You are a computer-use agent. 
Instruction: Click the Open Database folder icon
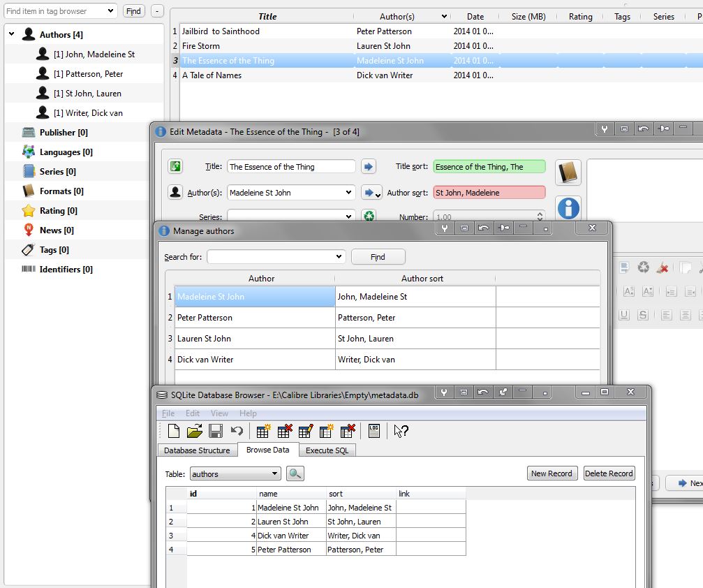coord(195,431)
